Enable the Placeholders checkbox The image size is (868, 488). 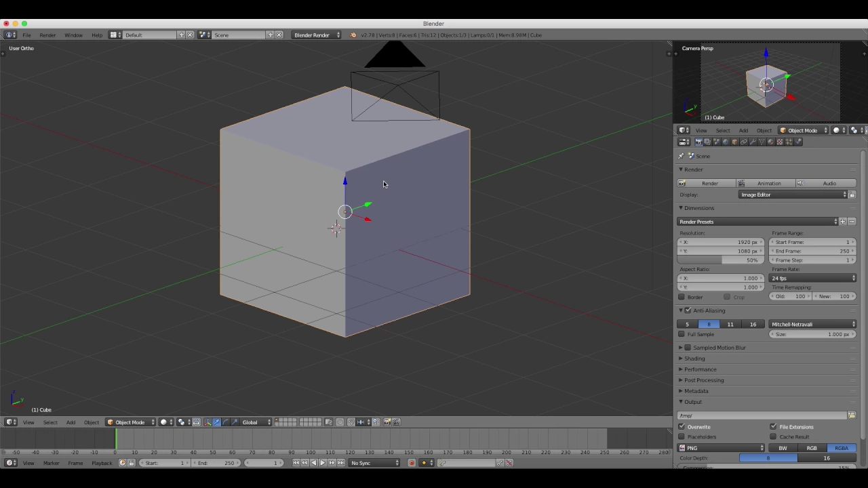click(682, 436)
